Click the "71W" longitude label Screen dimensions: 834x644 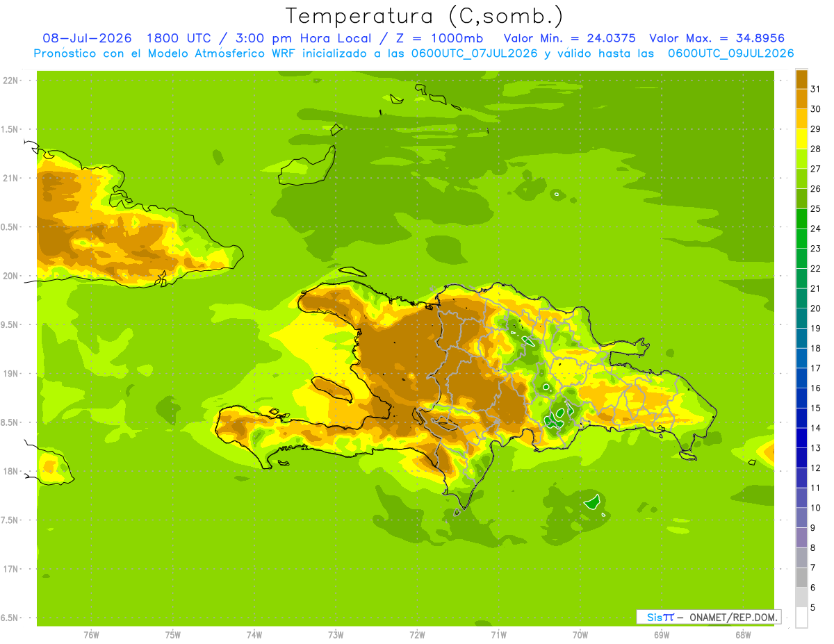coord(498,635)
